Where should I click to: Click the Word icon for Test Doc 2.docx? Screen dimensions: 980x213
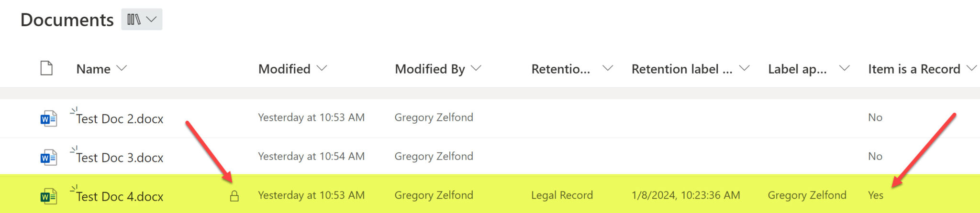coord(48,118)
